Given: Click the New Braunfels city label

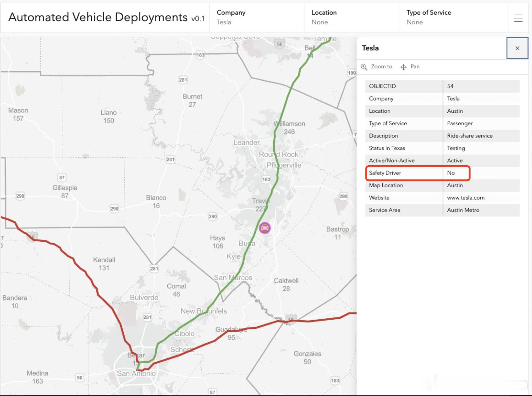Looking at the screenshot, I should [204, 311].
